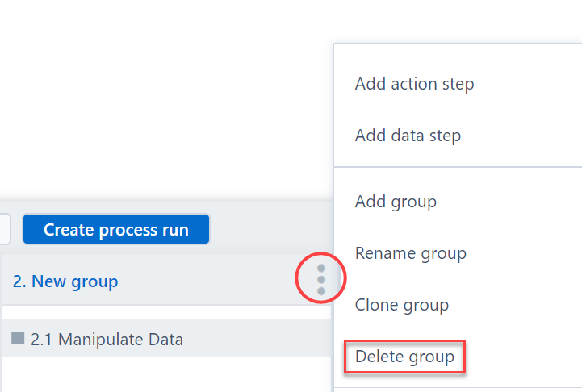Open the three-dot menu for New group
Image resolution: width=582 pixels, height=392 pixels.
(321, 280)
